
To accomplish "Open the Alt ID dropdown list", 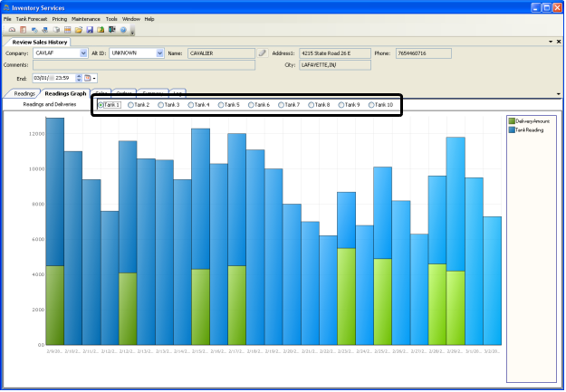I will (x=159, y=53).
